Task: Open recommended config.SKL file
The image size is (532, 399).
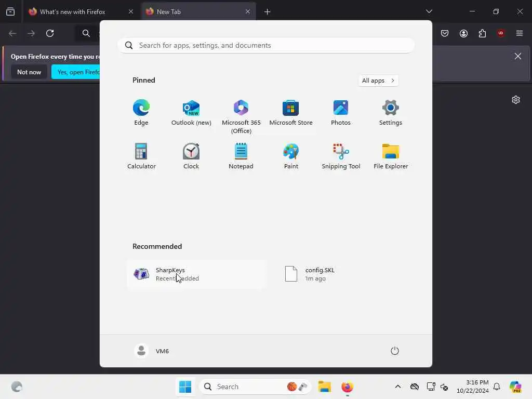Action: 346,274
